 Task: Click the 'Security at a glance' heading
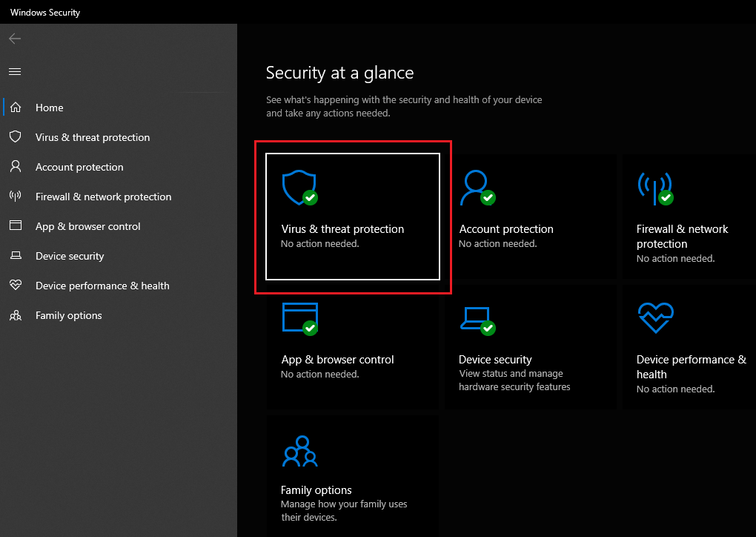coord(340,73)
